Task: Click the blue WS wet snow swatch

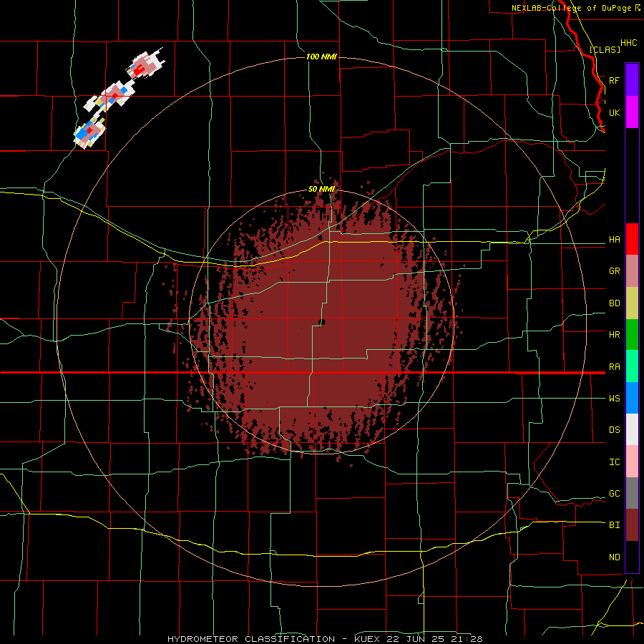Action: pos(632,398)
